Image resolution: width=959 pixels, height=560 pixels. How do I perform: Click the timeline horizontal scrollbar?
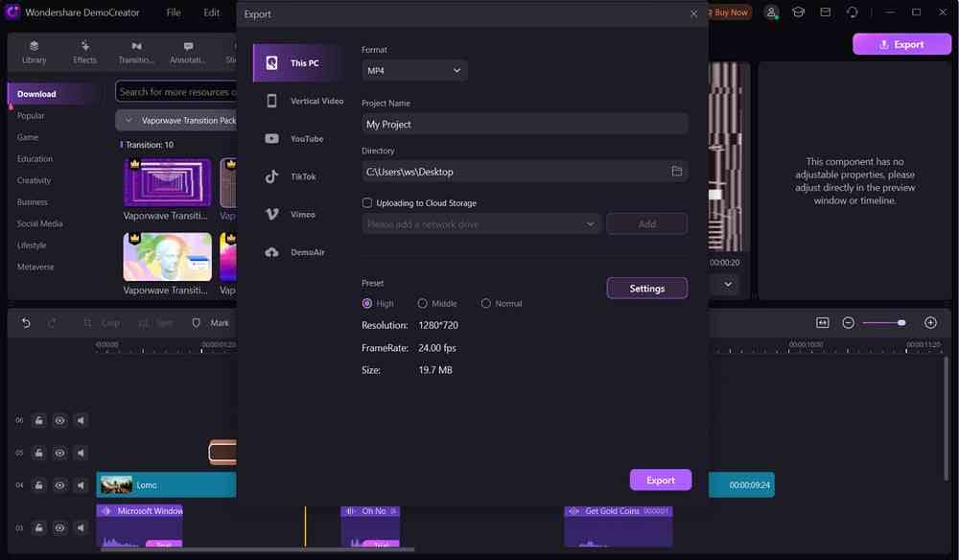256,549
